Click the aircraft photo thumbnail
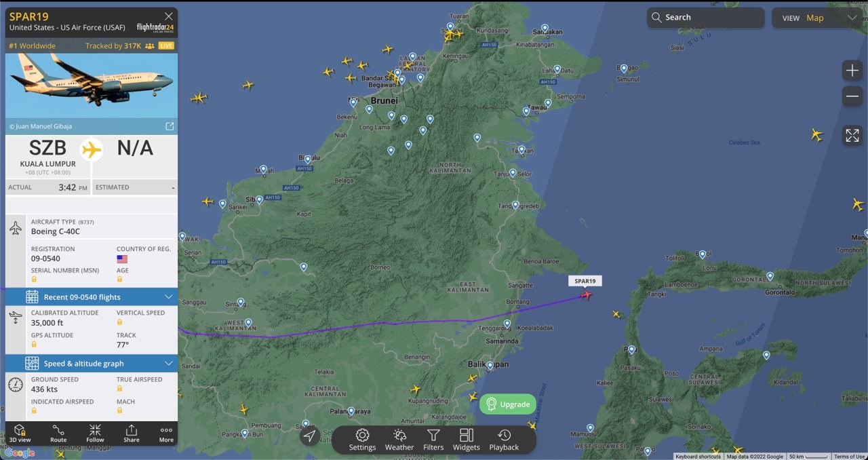The image size is (868, 460). (x=92, y=86)
